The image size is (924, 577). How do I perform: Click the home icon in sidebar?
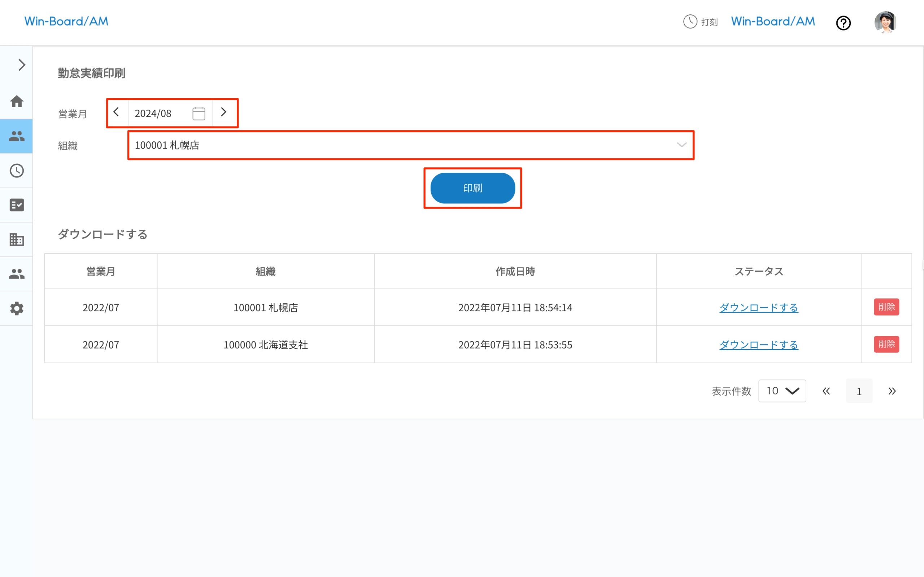pyautogui.click(x=16, y=101)
